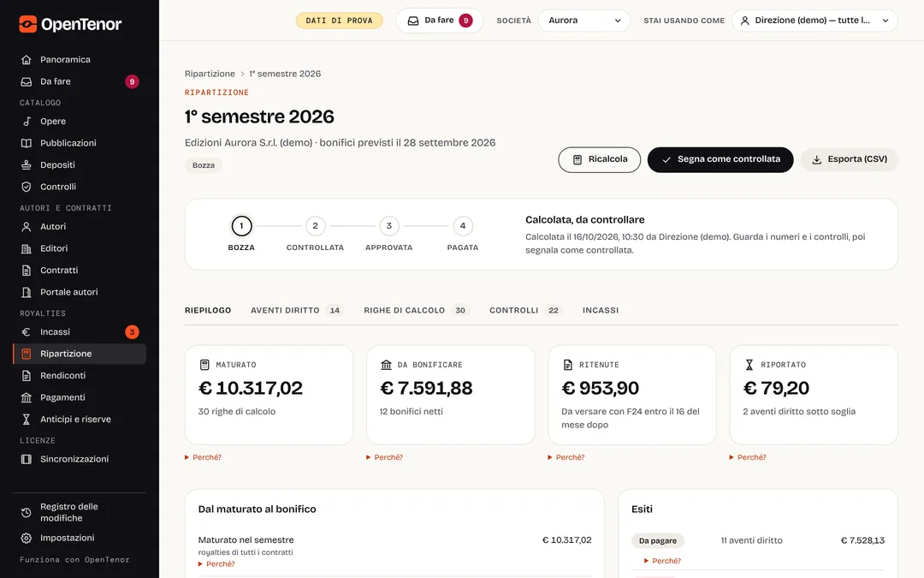The height and width of the screenshot is (578, 924).
Task: Click the Bozza status tag under title
Action: point(204,165)
